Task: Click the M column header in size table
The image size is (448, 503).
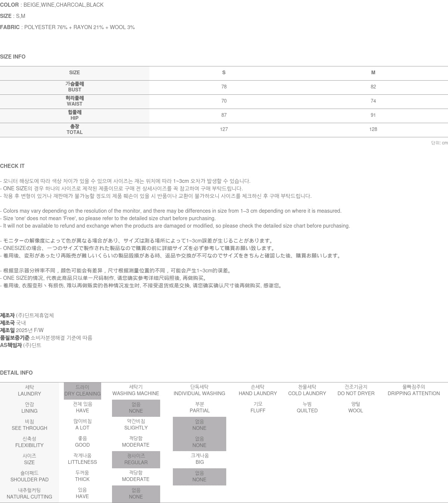Action: (373, 73)
